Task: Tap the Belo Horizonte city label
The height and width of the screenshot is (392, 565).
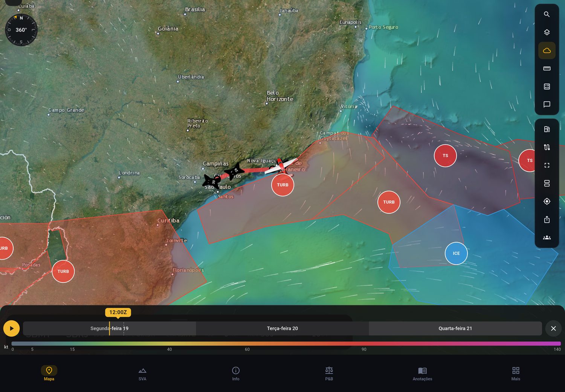Action: [279, 96]
